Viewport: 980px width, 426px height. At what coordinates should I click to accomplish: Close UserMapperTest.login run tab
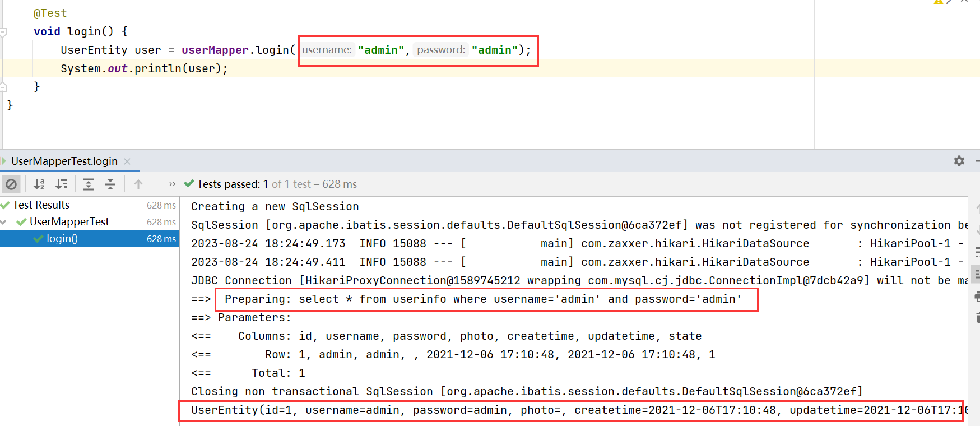coord(127,161)
